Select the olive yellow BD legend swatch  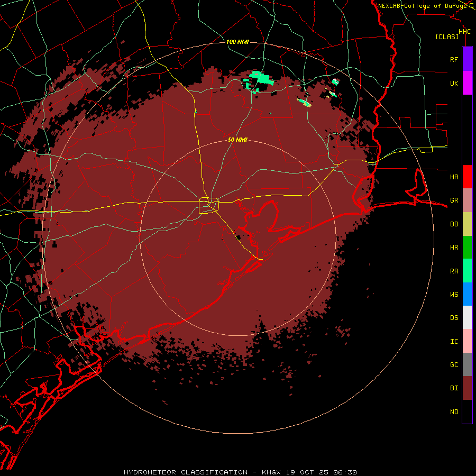click(467, 224)
